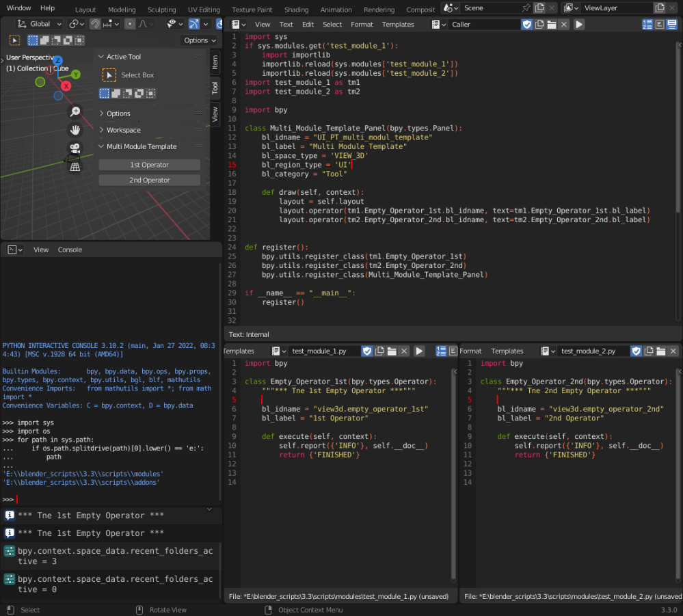
Task: Create new text with the New icon for test_module_2.py
Action: (x=648, y=351)
